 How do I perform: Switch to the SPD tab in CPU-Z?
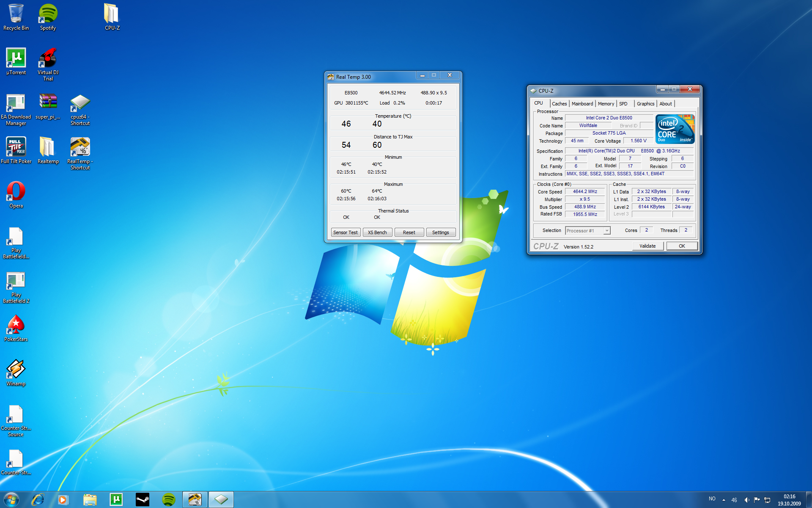click(x=623, y=104)
